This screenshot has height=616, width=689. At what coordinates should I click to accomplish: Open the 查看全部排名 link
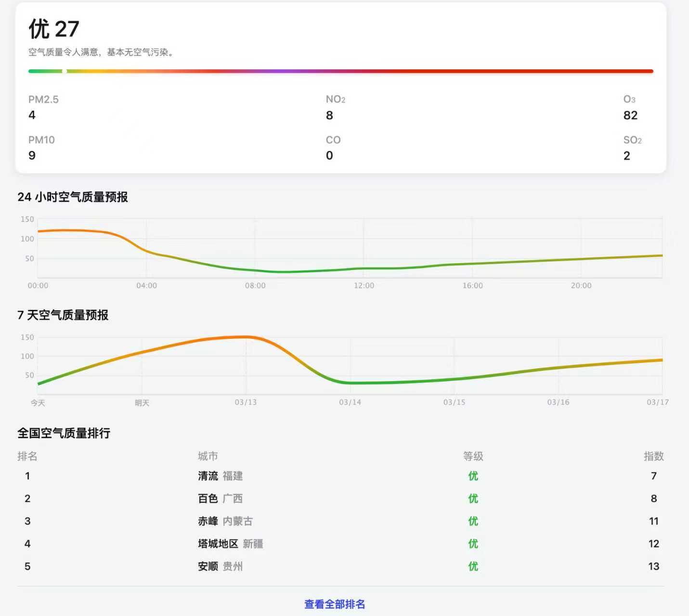point(335,604)
